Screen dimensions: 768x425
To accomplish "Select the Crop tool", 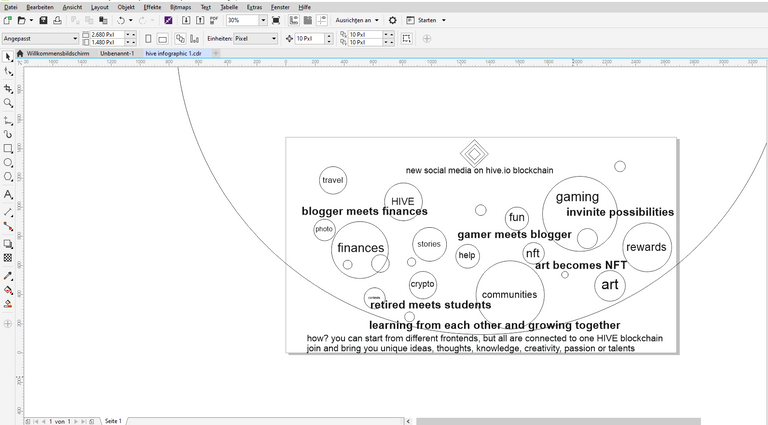I will [x=8, y=89].
